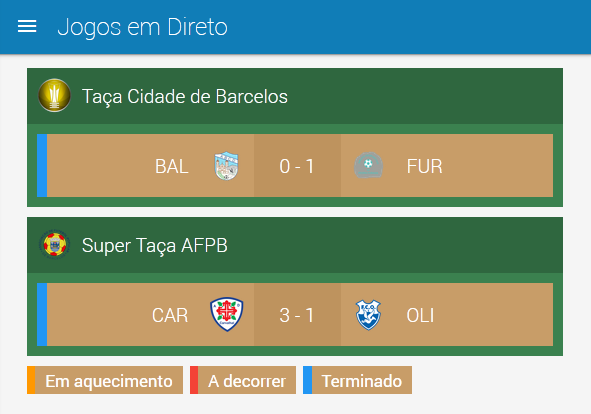Click the BAL team abbreviation
591x414 pixels.
point(171,166)
